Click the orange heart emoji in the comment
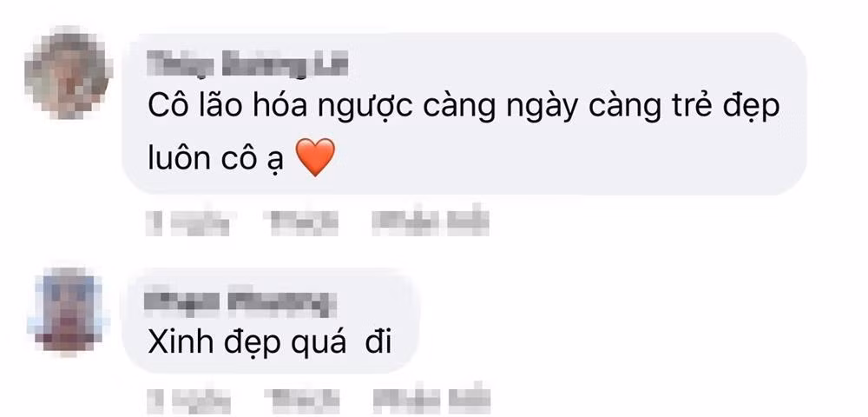 click(x=316, y=157)
